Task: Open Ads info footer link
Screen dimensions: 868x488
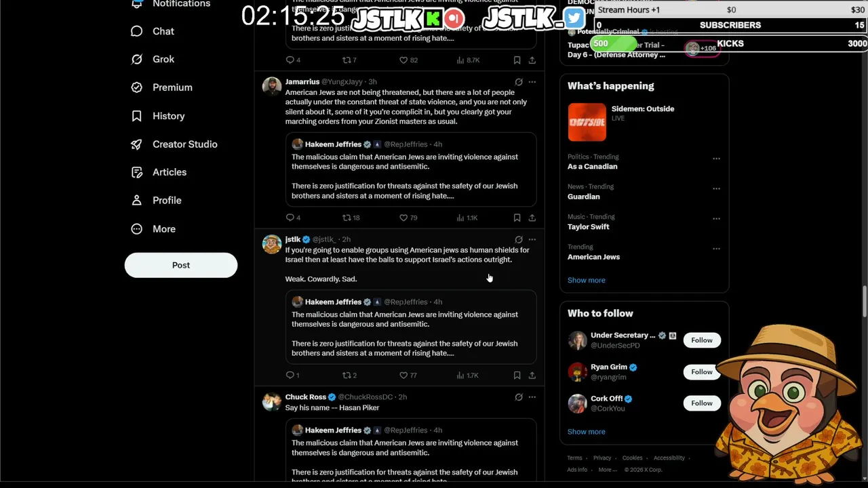Action: pyautogui.click(x=577, y=470)
